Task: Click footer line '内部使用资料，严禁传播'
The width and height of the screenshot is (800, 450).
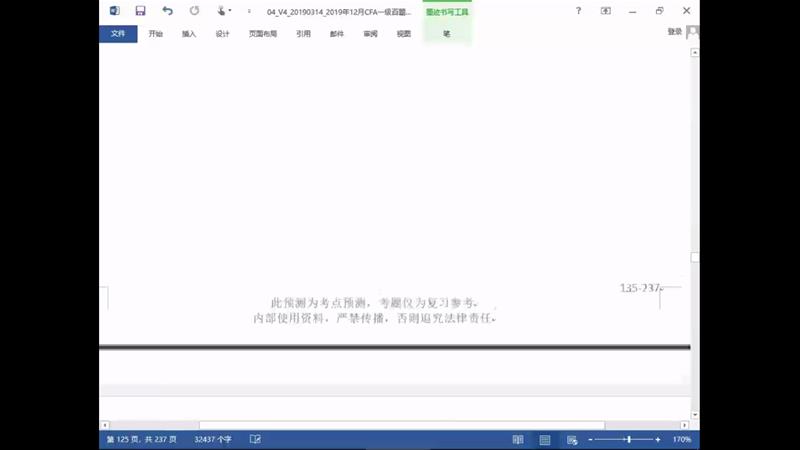Action: coord(318,318)
